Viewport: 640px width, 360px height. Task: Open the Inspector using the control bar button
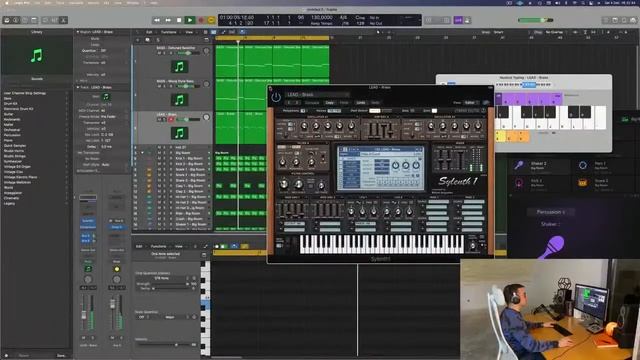click(16, 20)
